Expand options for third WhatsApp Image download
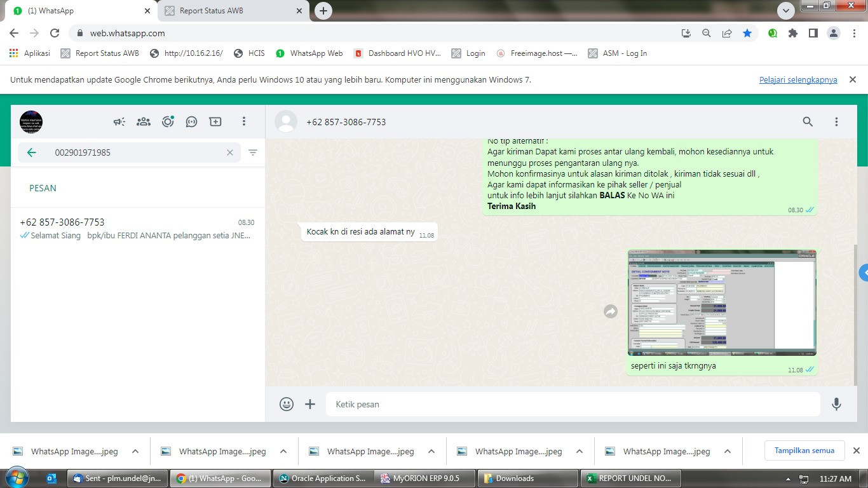 click(431, 452)
